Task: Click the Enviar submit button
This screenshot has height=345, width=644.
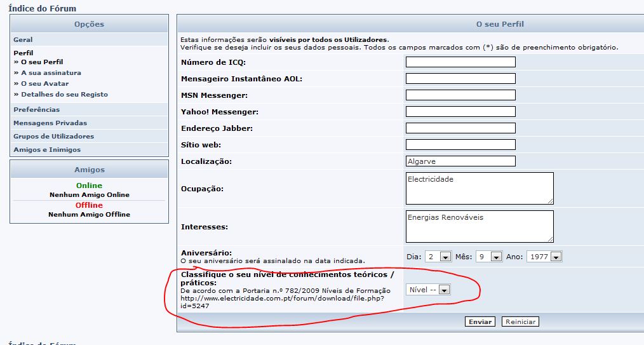Action: tap(480, 321)
